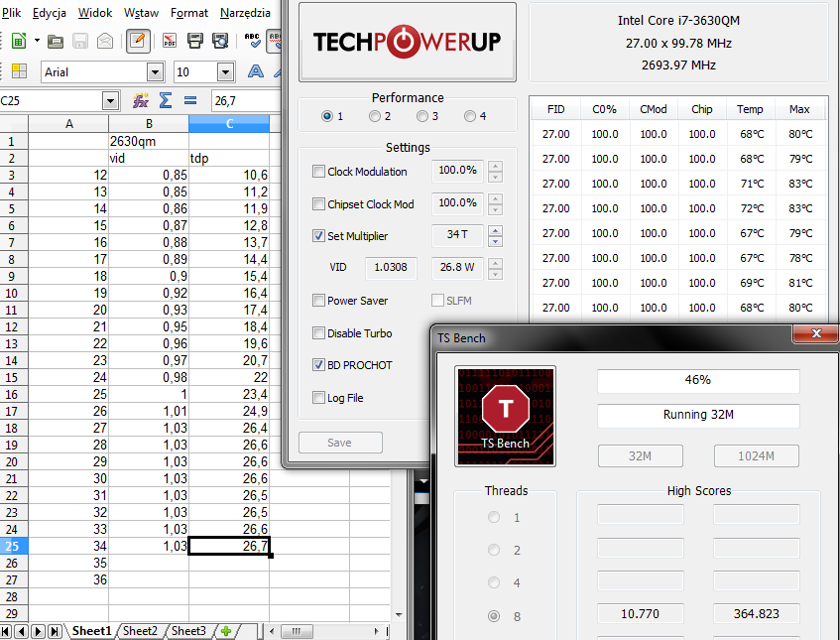Open the Format menu
This screenshot has height=640, width=840.
click(x=189, y=12)
